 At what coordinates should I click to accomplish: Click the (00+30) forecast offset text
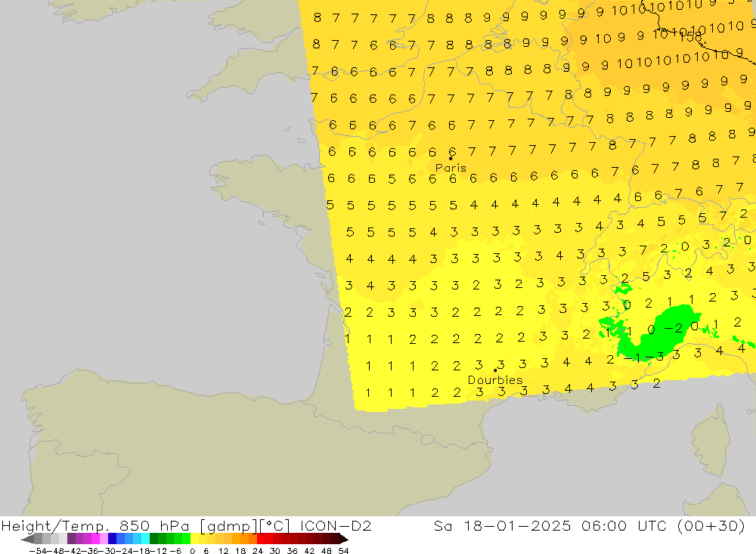(x=711, y=525)
